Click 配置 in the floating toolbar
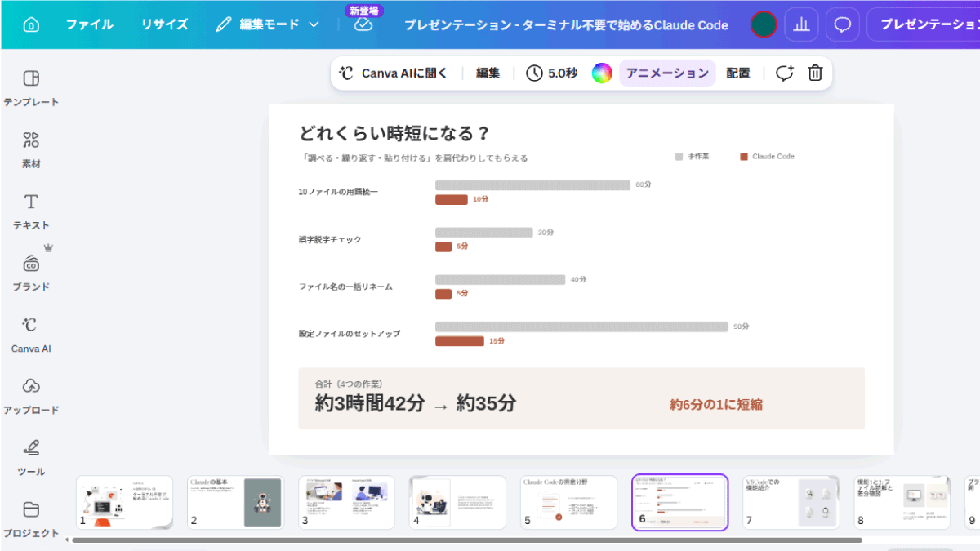Image resolution: width=980 pixels, height=551 pixels. (738, 73)
